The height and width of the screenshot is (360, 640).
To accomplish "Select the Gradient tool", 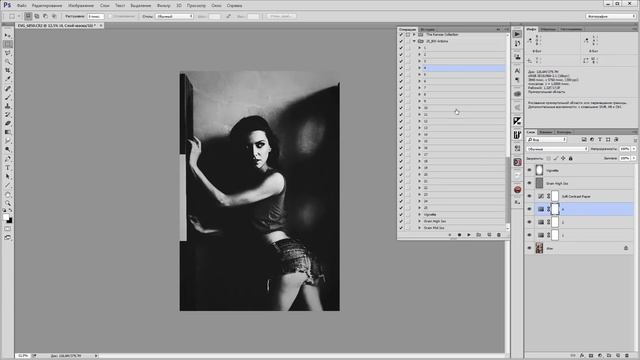I will click(8, 132).
